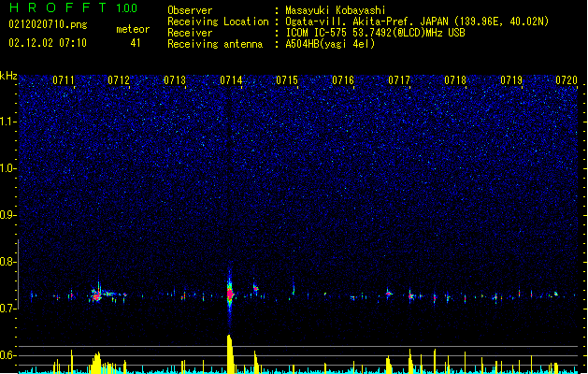
Task: Click the tallest yellow power bar at 0714
Action: 230,353
